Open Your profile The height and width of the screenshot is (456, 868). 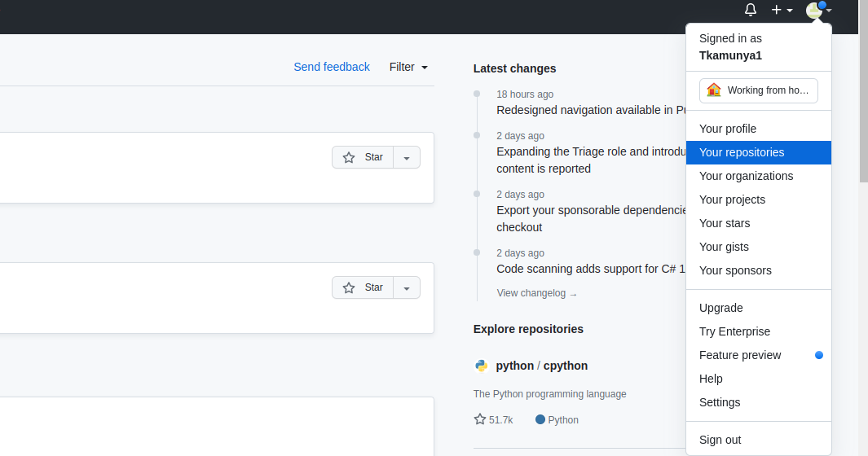[759, 129]
